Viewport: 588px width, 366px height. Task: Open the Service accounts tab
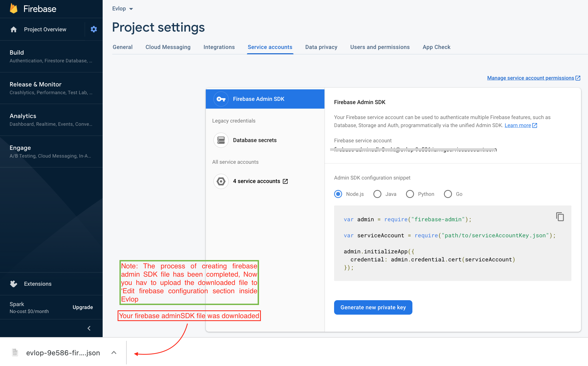(270, 47)
